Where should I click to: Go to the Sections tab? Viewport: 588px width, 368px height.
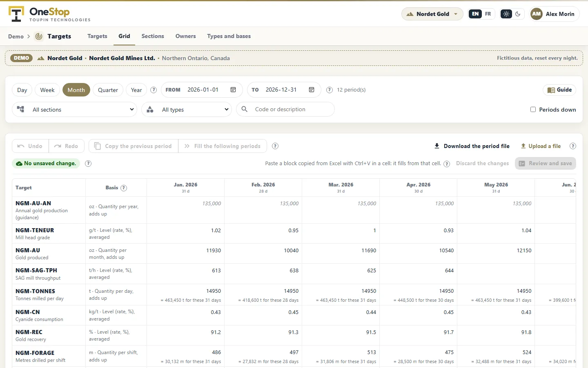click(x=153, y=36)
